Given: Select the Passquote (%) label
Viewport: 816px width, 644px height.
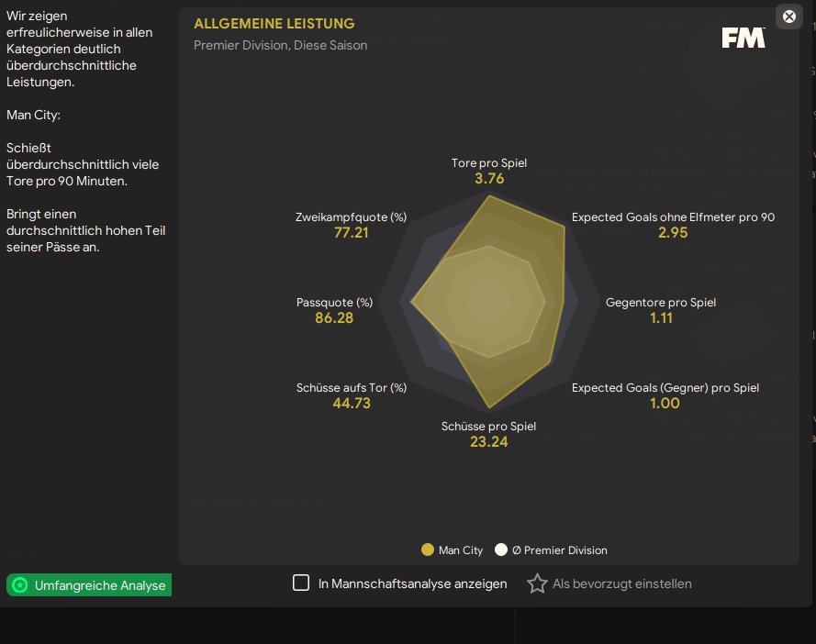Looking at the screenshot, I should coord(334,302).
